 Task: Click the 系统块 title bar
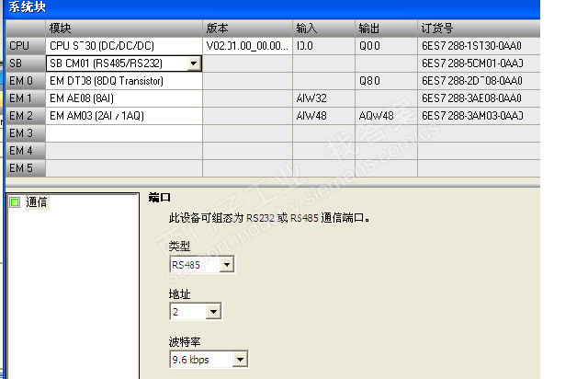point(273,8)
